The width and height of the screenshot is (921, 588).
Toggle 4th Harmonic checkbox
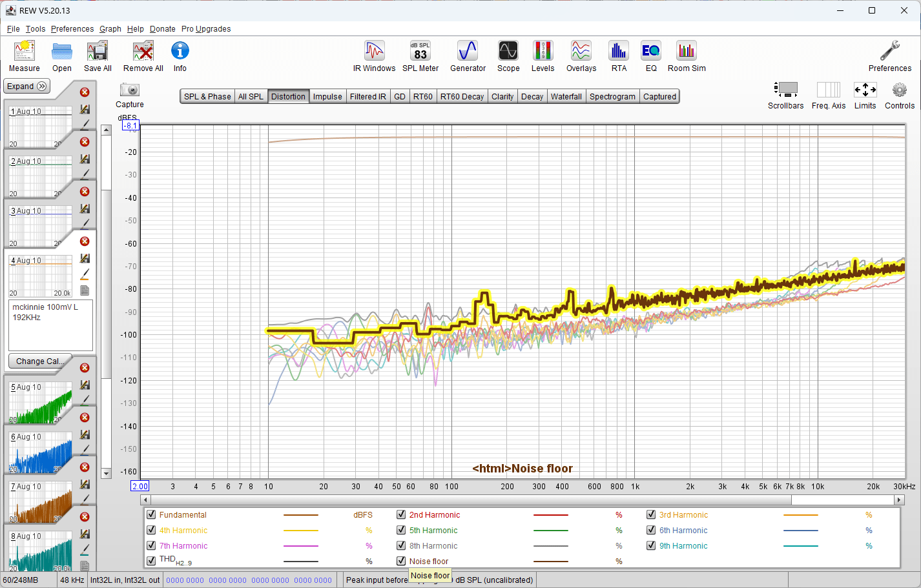tap(151, 530)
